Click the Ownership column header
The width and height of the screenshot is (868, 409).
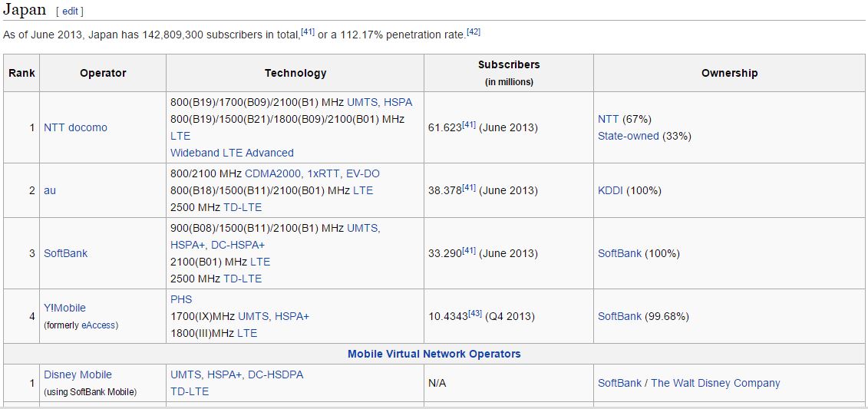tap(729, 73)
